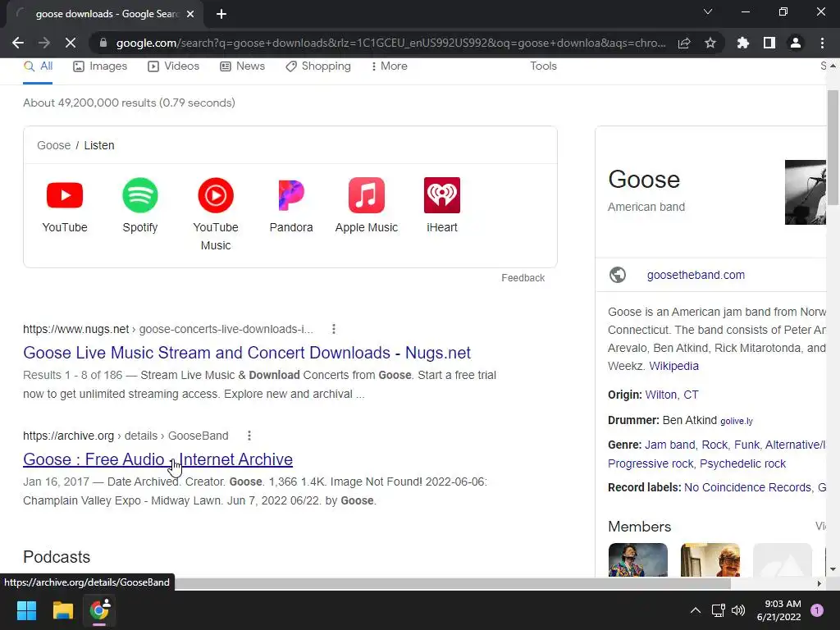Click the vertical page scrollbar
The height and width of the screenshot is (630, 840).
tap(833, 148)
